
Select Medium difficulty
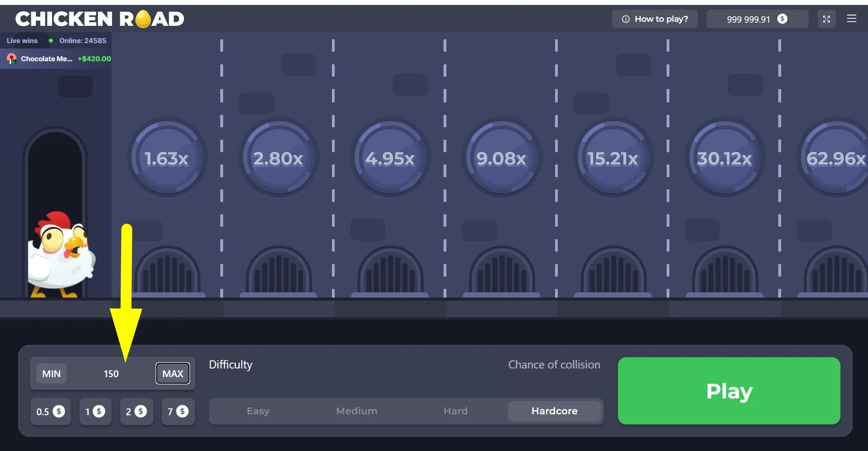tap(357, 411)
